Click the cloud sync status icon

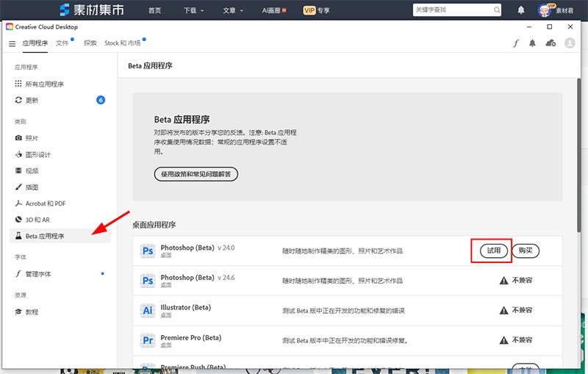coord(551,43)
